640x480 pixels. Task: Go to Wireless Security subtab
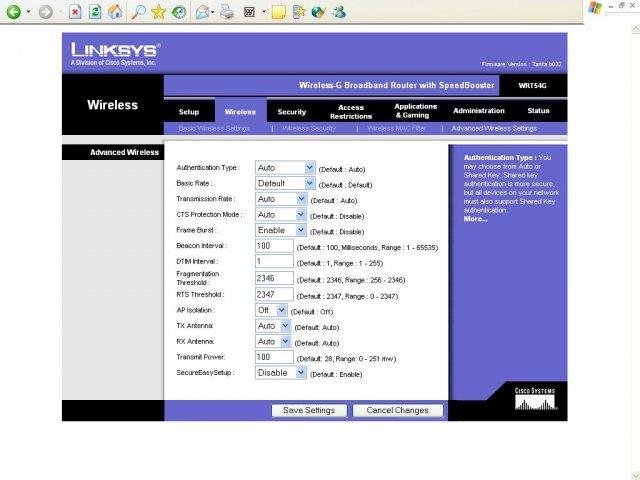(309, 128)
